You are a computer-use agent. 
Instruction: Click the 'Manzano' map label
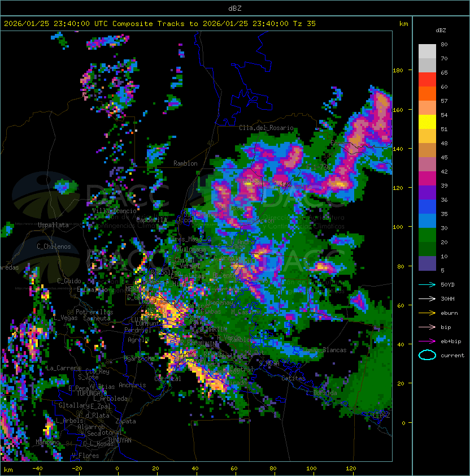click(x=47, y=442)
